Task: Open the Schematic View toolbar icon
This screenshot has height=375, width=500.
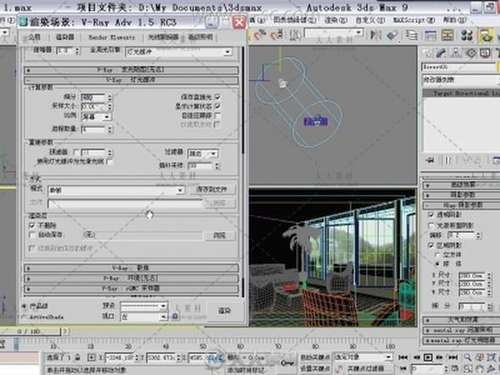Action: pos(448,35)
